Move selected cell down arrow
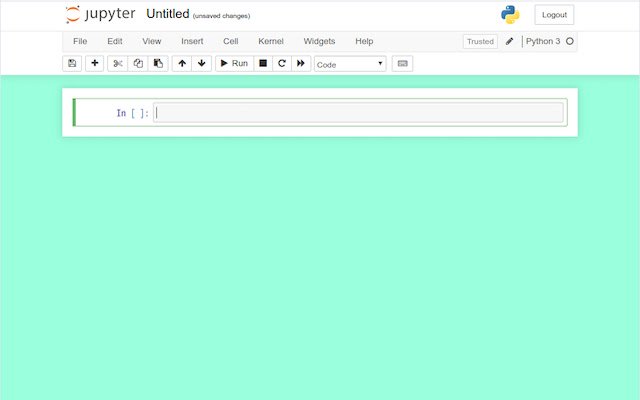 202,63
